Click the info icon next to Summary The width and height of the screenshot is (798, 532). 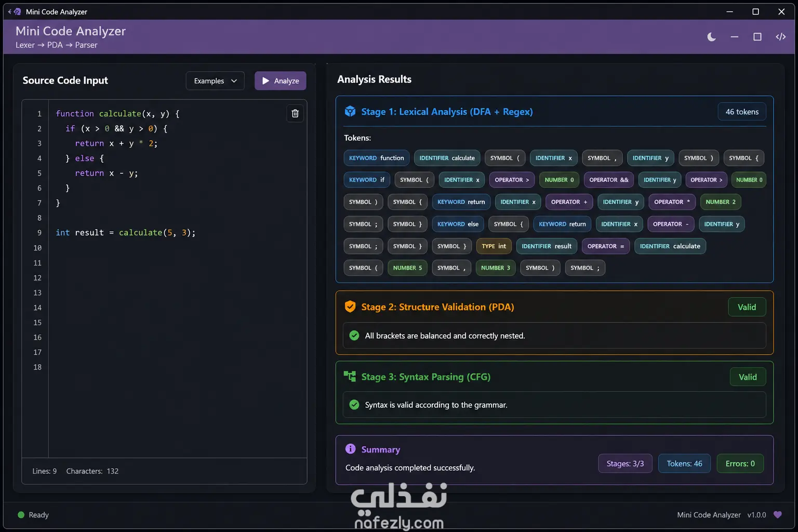[x=351, y=449]
